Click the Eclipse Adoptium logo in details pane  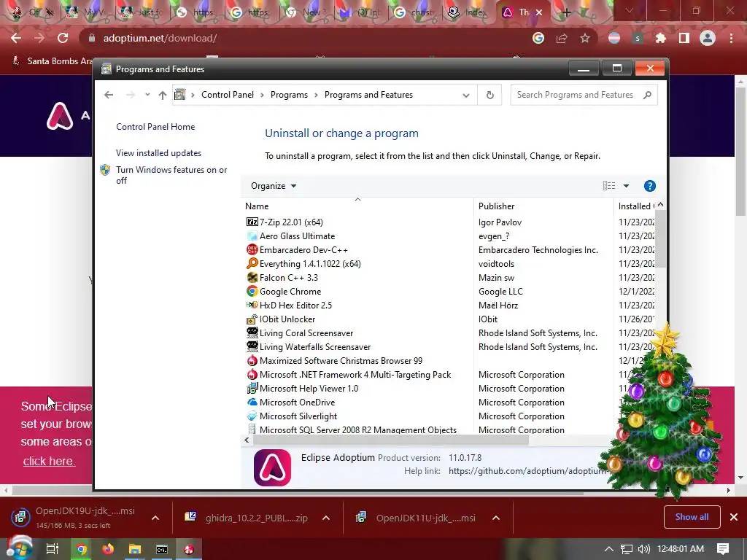click(x=273, y=467)
